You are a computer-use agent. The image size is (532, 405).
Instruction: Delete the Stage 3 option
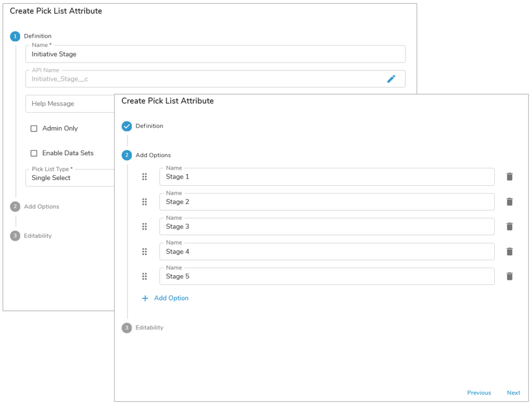(510, 226)
